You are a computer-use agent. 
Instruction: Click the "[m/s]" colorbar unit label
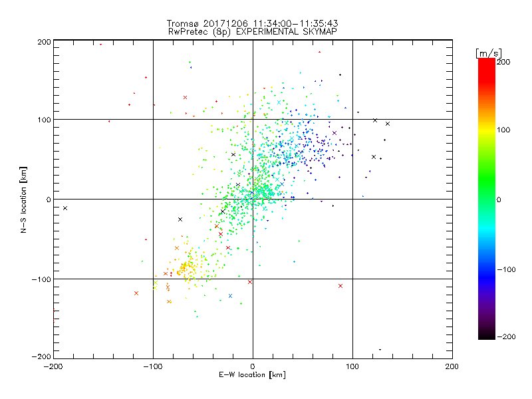click(x=489, y=53)
